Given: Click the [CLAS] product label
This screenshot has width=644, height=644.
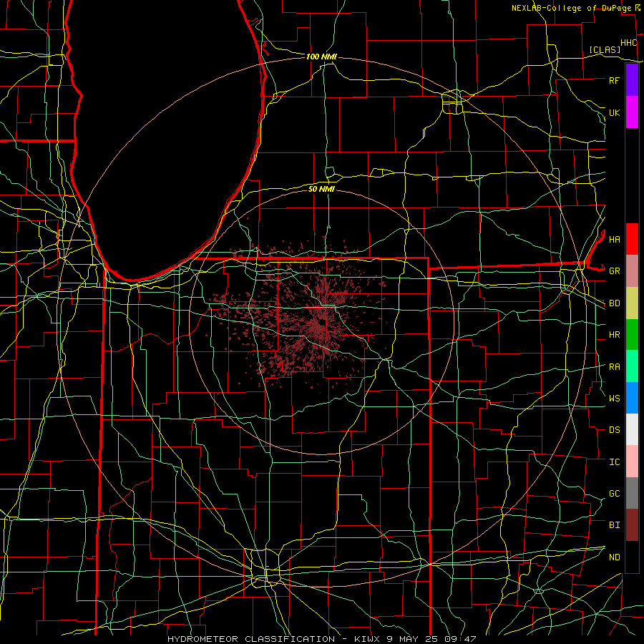Looking at the screenshot, I should [605, 49].
